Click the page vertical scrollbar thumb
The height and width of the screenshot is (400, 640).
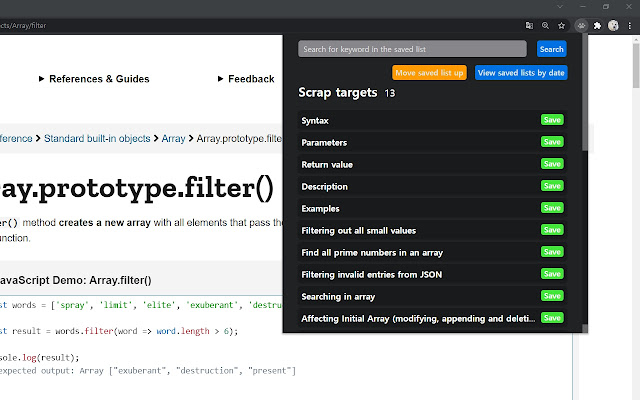pos(636,65)
